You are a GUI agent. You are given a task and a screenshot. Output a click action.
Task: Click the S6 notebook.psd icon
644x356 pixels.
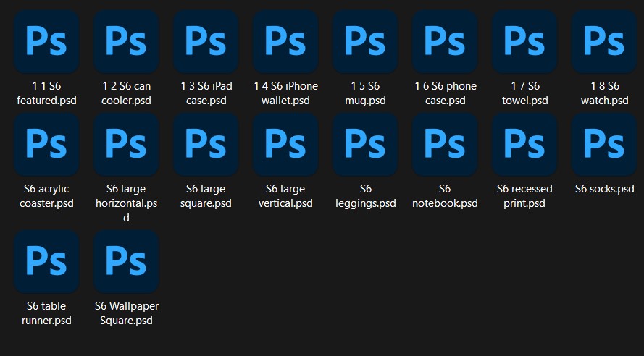(x=445, y=145)
